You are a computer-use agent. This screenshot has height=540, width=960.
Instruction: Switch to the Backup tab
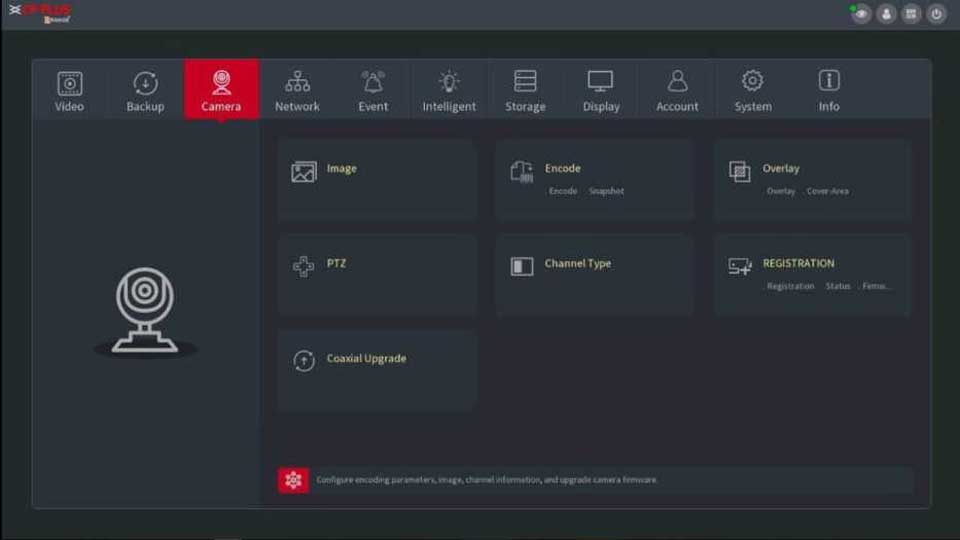point(145,90)
